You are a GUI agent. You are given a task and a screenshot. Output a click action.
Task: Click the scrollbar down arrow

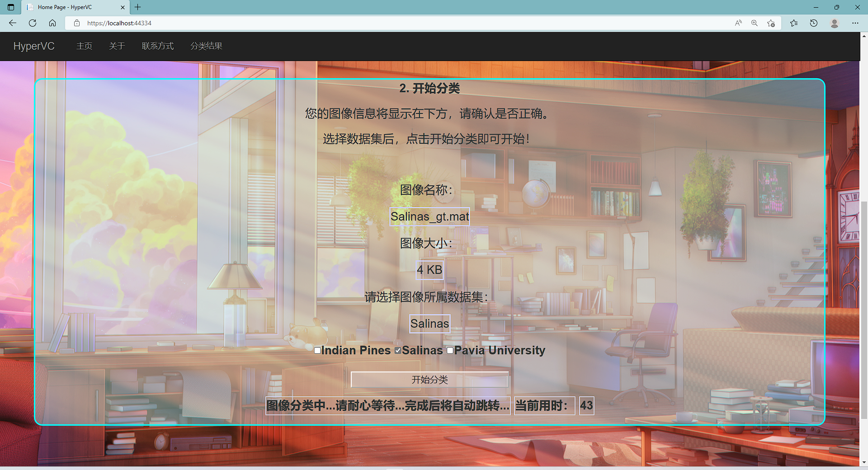coord(864,462)
